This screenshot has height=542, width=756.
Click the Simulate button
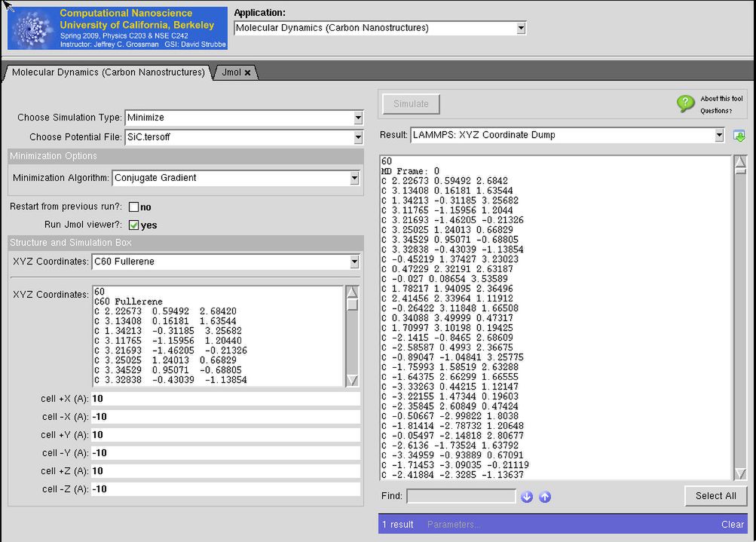(411, 104)
